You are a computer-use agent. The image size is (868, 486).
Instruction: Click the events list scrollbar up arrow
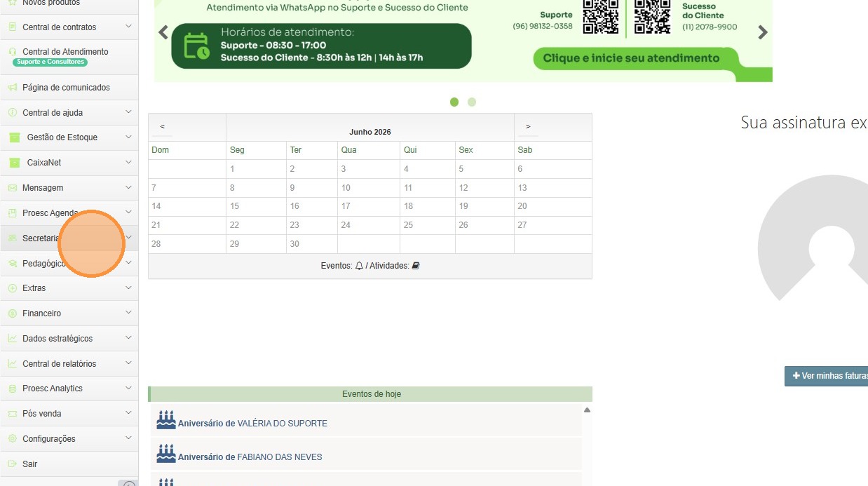click(x=588, y=410)
